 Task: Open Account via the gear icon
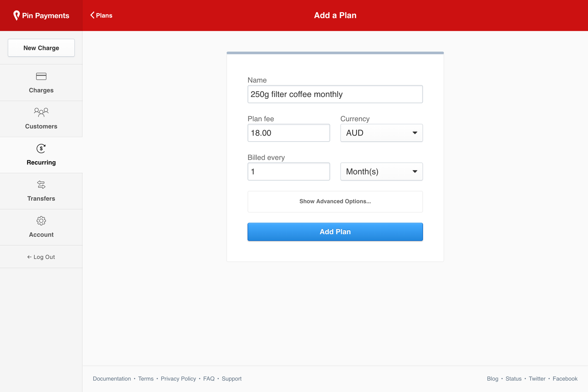41,220
